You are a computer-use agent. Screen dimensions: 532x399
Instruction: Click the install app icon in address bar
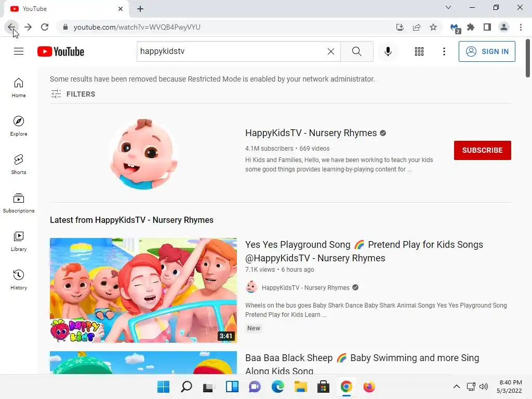click(400, 27)
